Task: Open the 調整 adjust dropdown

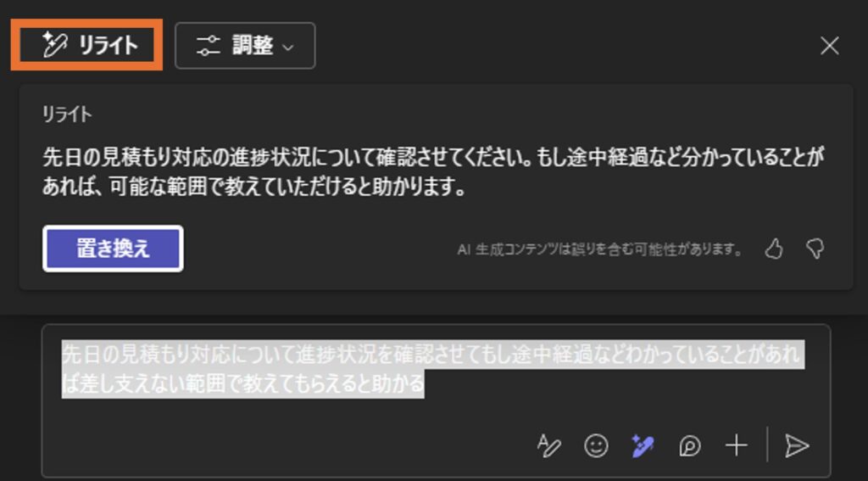Action: click(x=245, y=46)
